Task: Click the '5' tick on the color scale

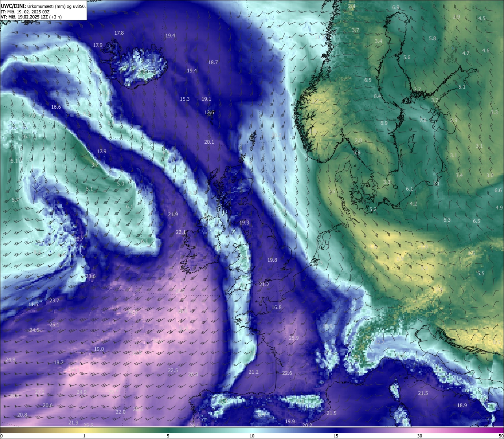Action: point(168,436)
